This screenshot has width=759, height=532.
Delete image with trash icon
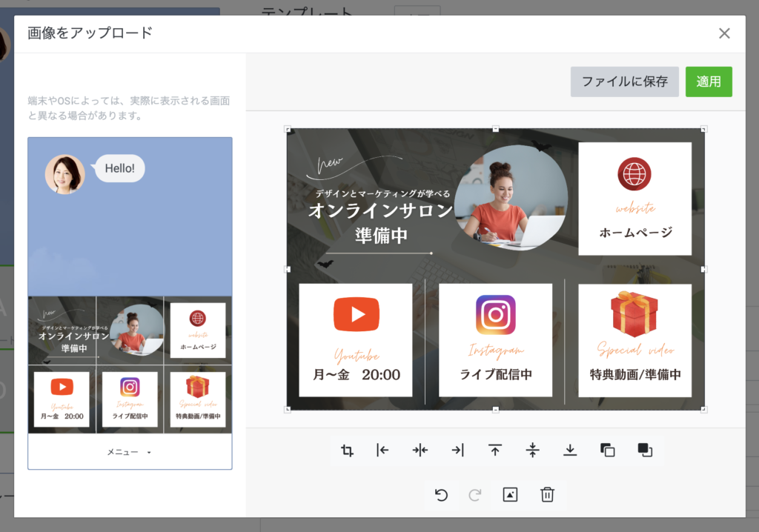pyautogui.click(x=548, y=495)
